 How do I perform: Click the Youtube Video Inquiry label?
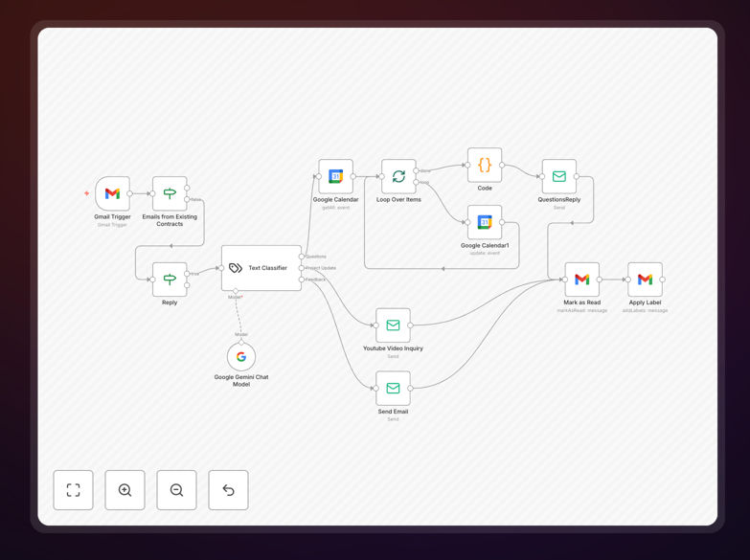click(393, 348)
